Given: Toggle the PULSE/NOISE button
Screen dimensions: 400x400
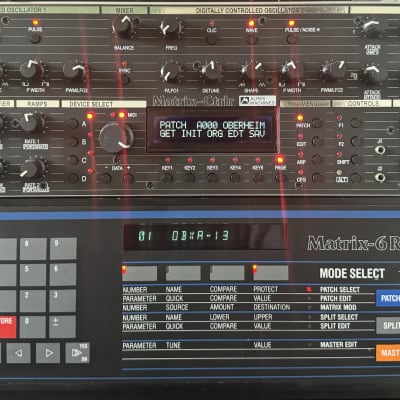Looking at the screenshot, I should coord(292,39).
